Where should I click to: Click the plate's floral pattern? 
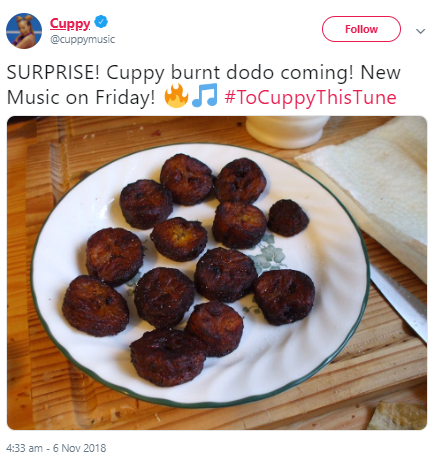tap(269, 255)
